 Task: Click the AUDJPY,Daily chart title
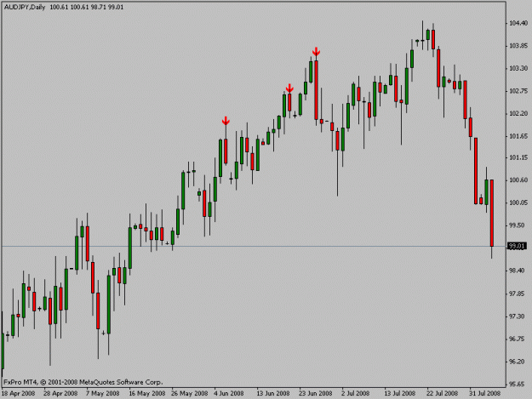(x=25, y=7)
